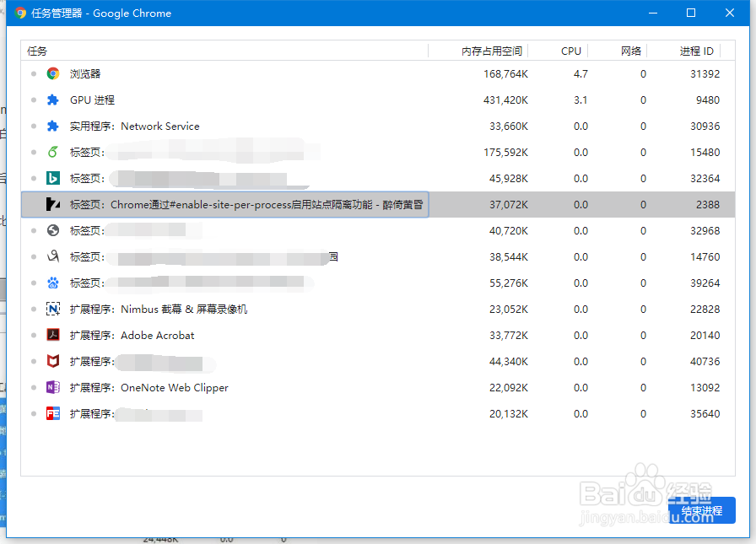Image resolution: width=756 pixels, height=544 pixels.
Task: Click the puzzle icon of the GPU 进程 row
Action: pyautogui.click(x=53, y=100)
